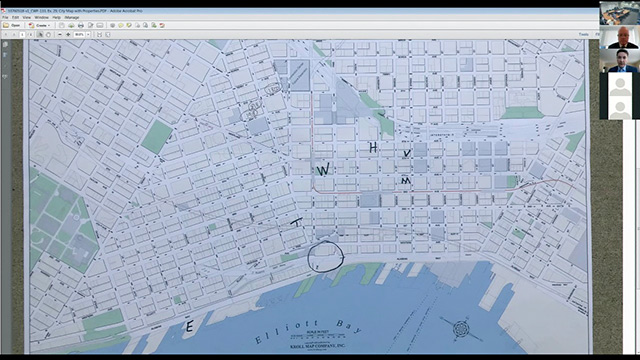Click the gear Customize Quick Tools icon

[x=113, y=25]
